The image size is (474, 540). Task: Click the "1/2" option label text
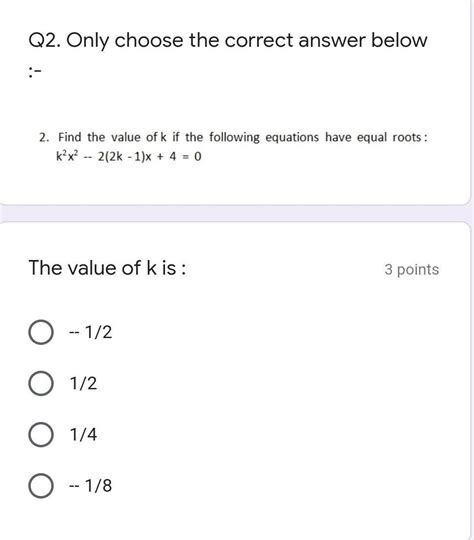pos(83,383)
